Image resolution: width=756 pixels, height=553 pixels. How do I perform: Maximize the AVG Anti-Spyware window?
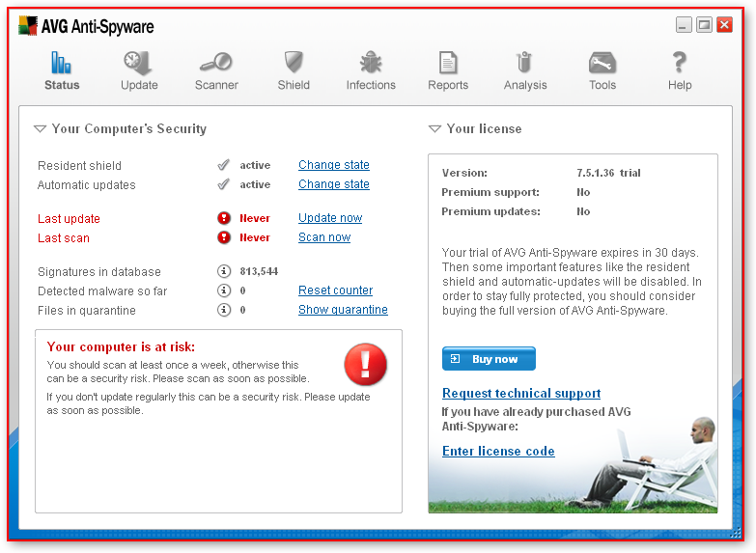click(704, 24)
